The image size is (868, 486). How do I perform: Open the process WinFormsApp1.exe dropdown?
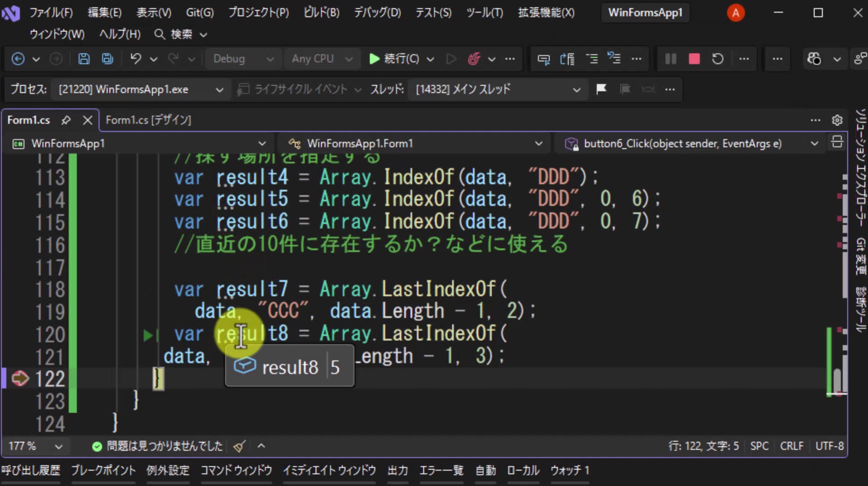click(x=141, y=89)
